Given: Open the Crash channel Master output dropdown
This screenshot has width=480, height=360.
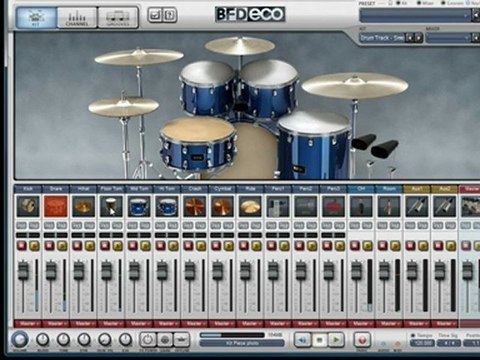Looking at the screenshot, I should coord(195,323).
